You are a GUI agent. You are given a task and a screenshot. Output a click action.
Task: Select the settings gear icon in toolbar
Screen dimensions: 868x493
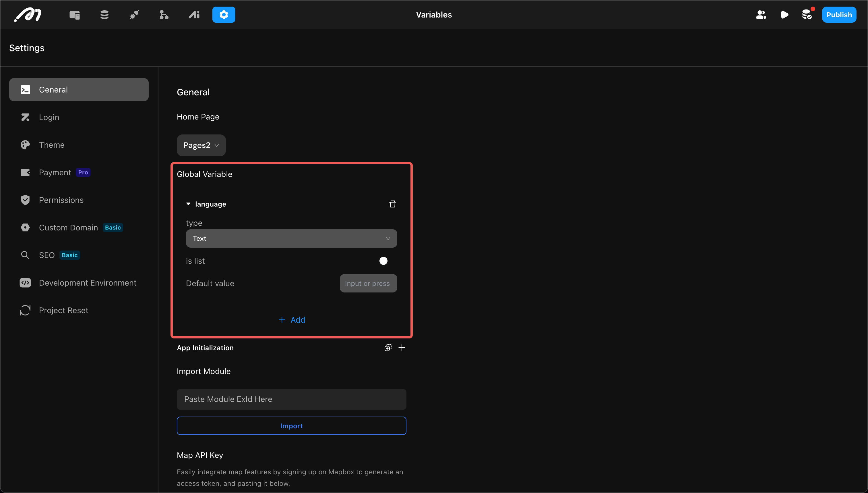pos(224,15)
